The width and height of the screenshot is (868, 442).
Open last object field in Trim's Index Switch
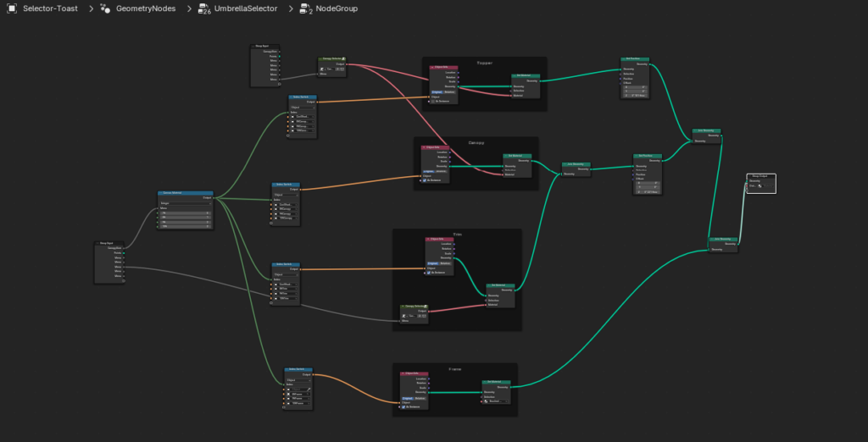[285, 297]
